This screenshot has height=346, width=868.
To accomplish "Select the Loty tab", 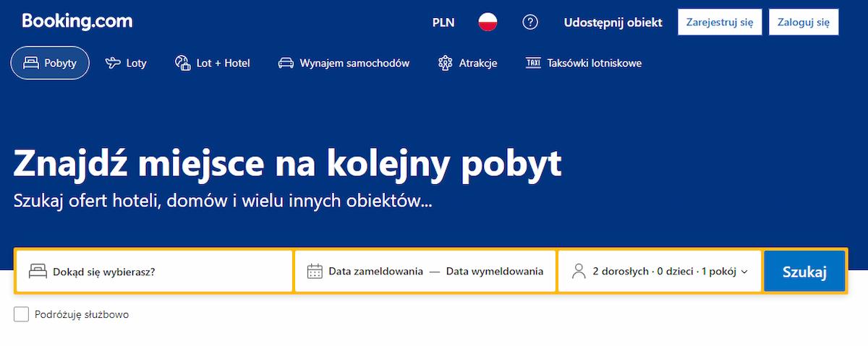I will point(126,63).
